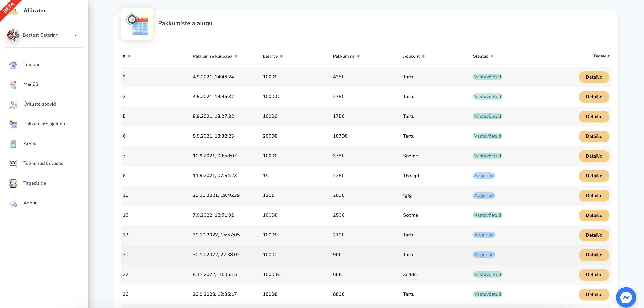
Task: Click Vastuvõetud badge on row 7
Action: click(x=487, y=156)
